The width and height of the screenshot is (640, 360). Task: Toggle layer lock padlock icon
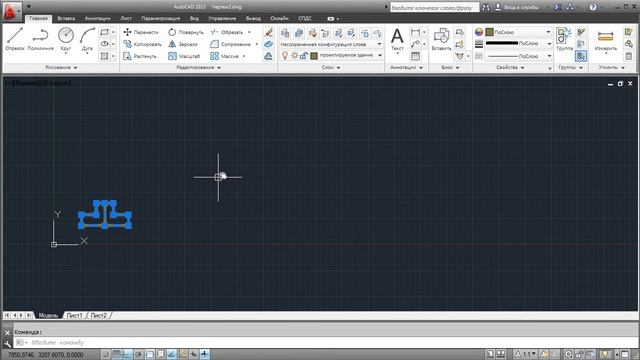tap(304, 56)
